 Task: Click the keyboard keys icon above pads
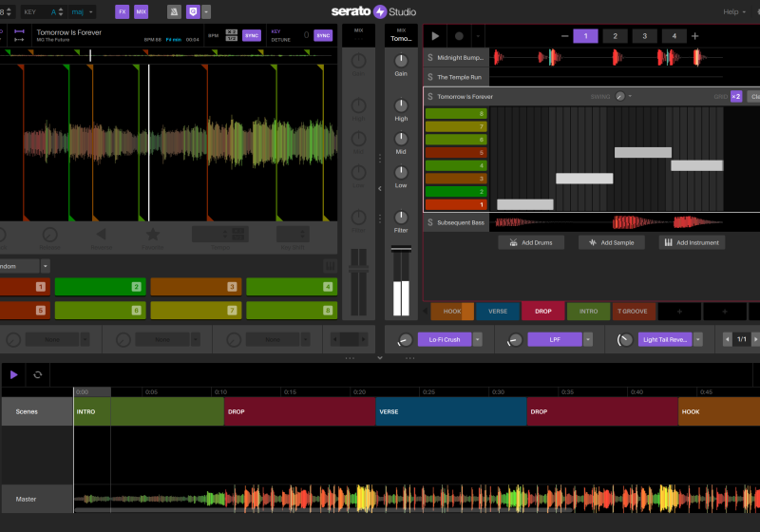tap(330, 266)
